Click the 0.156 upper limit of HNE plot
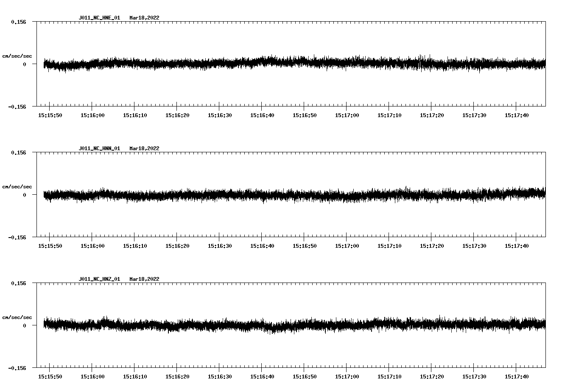Viewport: 576px width, 392px height. click(x=18, y=22)
